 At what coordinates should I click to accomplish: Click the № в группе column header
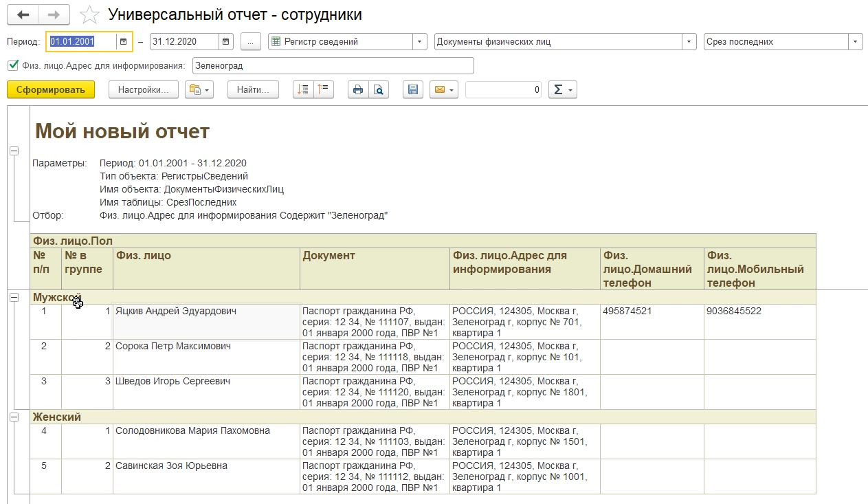tap(87, 268)
